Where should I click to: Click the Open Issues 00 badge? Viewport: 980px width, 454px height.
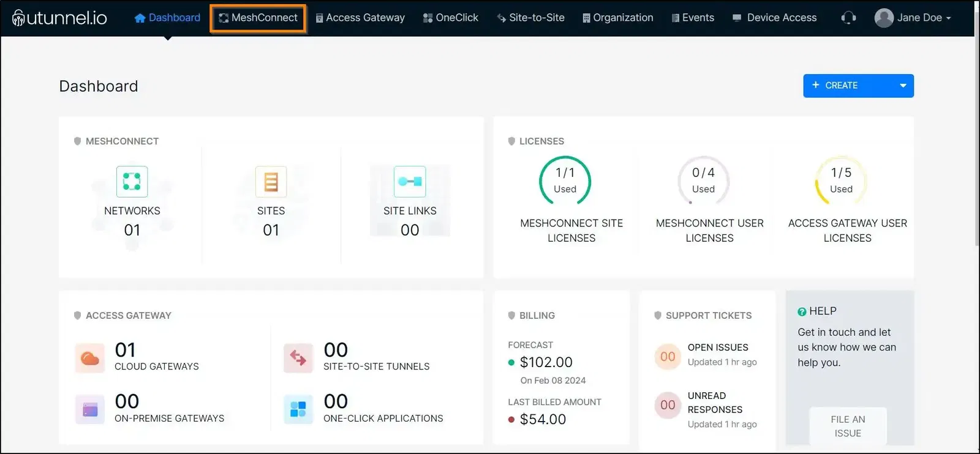click(668, 357)
